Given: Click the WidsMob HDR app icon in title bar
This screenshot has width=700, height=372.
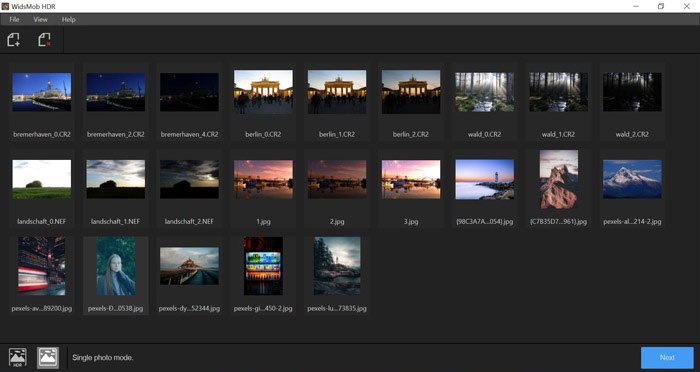Looking at the screenshot, I should 5,6.
